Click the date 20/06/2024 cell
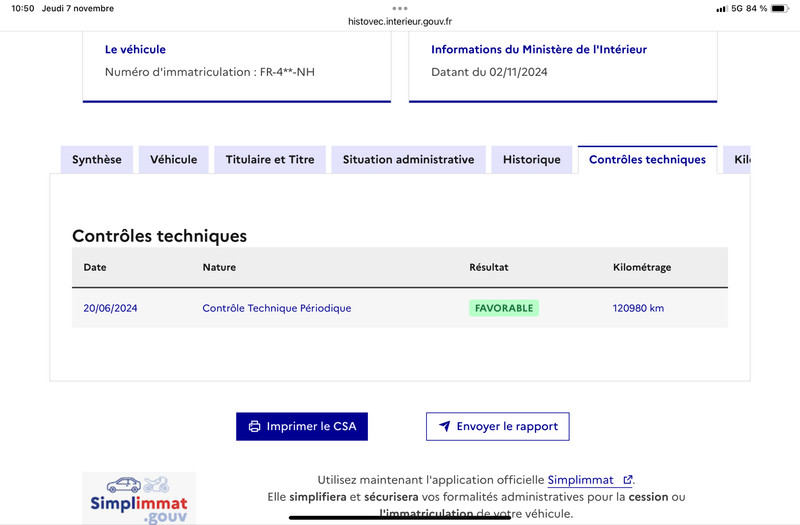 tap(110, 308)
